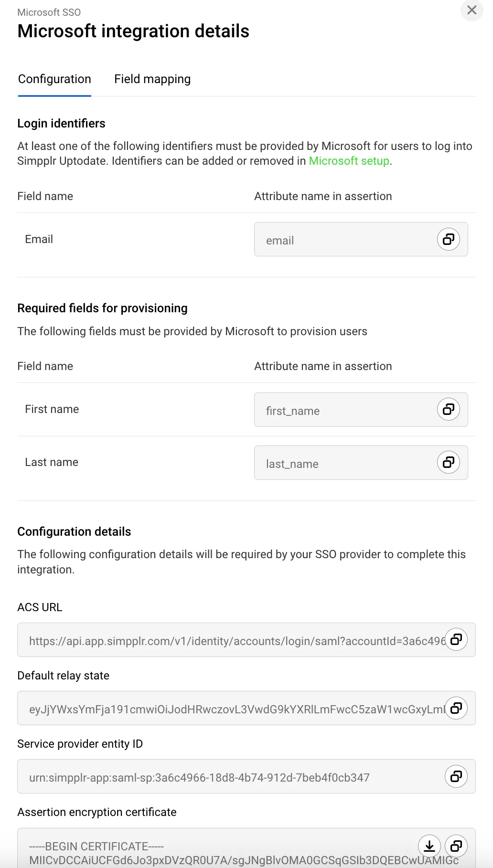Close the Microsoft integration details panel

click(472, 10)
